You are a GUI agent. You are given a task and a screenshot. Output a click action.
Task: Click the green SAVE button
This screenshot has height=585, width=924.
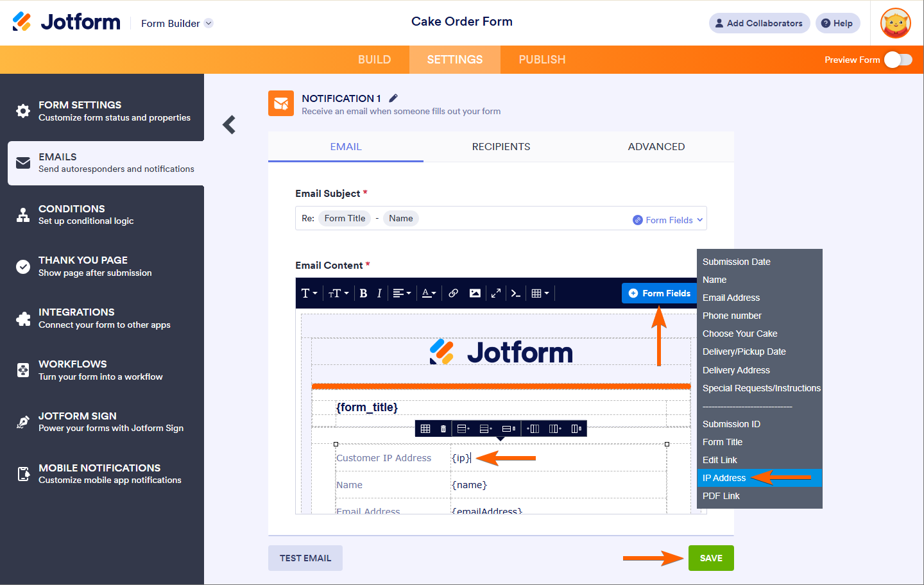711,558
